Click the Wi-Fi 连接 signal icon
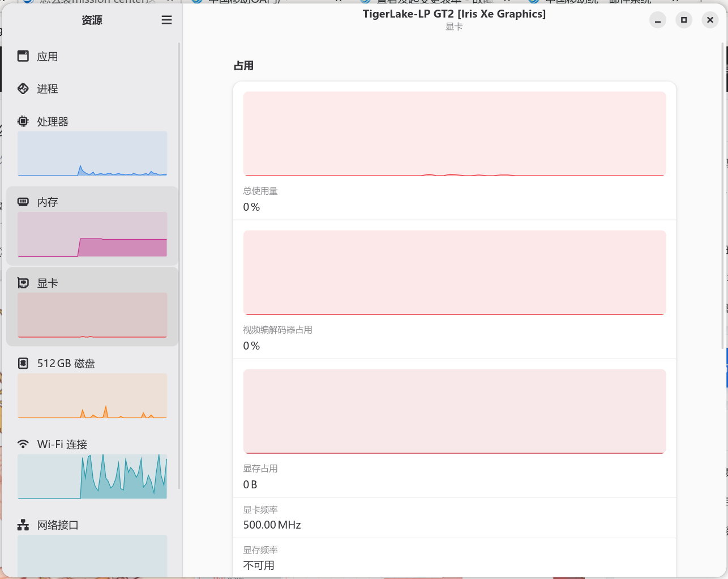 pos(23,444)
